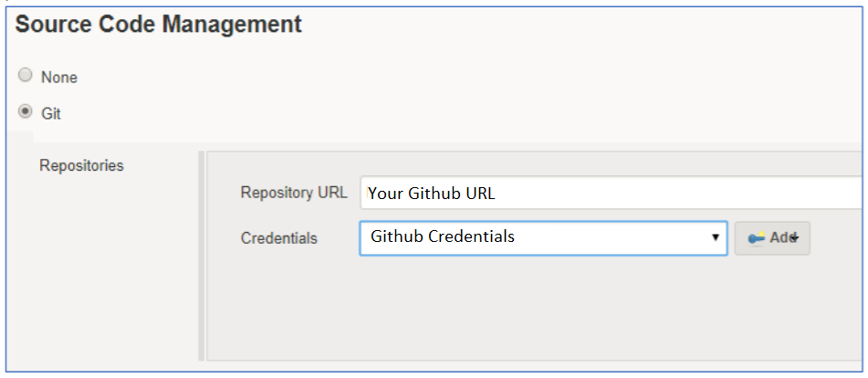This screenshot has width=868, height=378.
Task: Click the vertical gray bar beside Repositories
Action: click(x=202, y=256)
